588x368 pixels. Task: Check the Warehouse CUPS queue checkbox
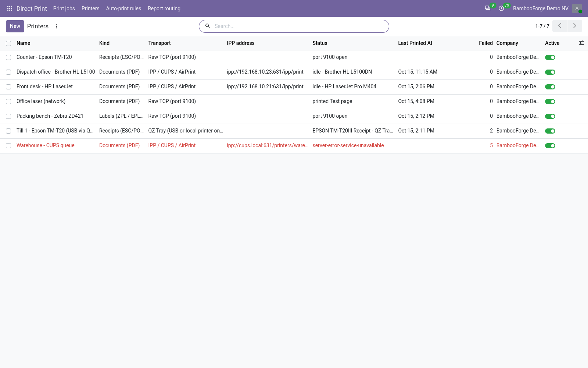tap(8, 146)
